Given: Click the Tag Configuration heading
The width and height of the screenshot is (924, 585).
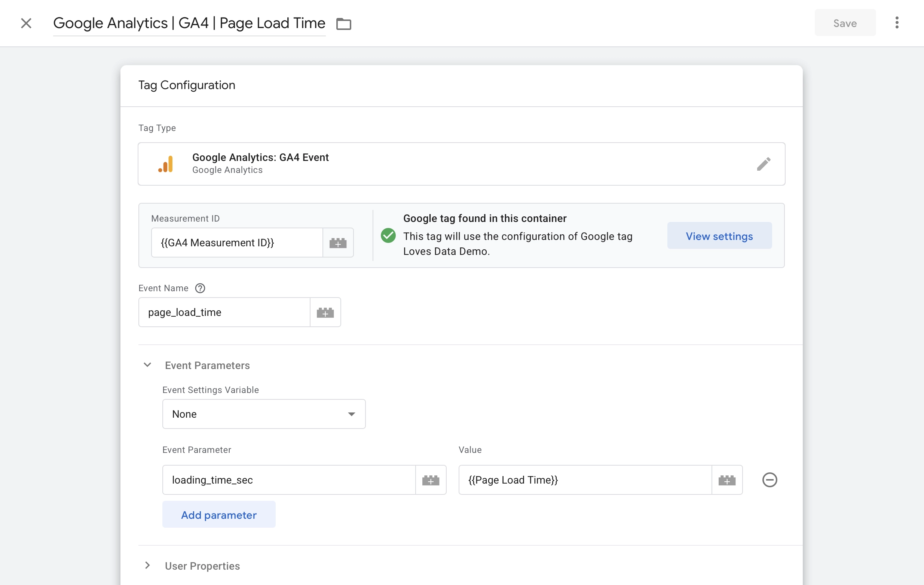Looking at the screenshot, I should [187, 85].
